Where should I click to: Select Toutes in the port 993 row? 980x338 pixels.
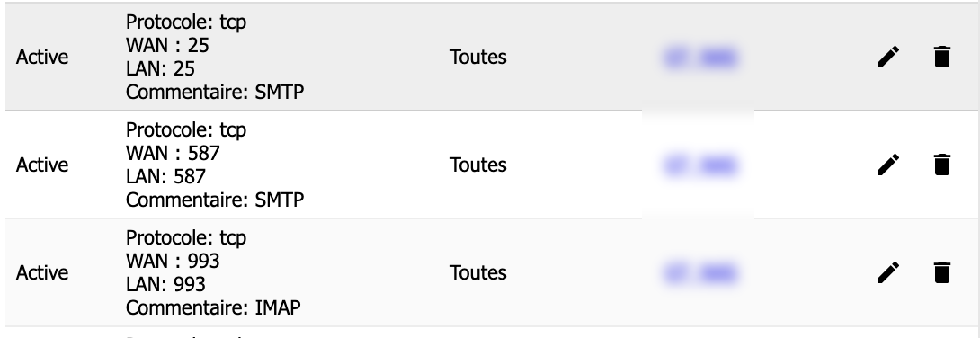click(478, 273)
